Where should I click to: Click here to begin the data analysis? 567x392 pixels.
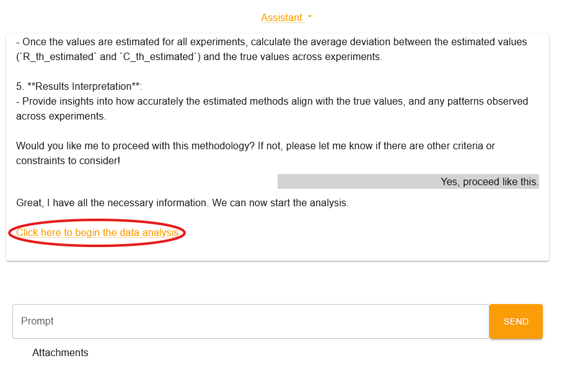[97, 232]
